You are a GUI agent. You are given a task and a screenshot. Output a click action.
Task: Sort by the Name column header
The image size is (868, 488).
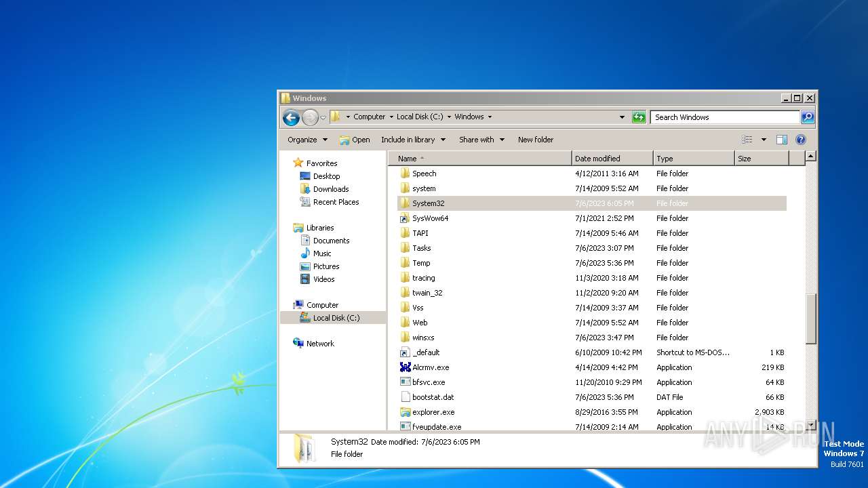[x=480, y=159]
